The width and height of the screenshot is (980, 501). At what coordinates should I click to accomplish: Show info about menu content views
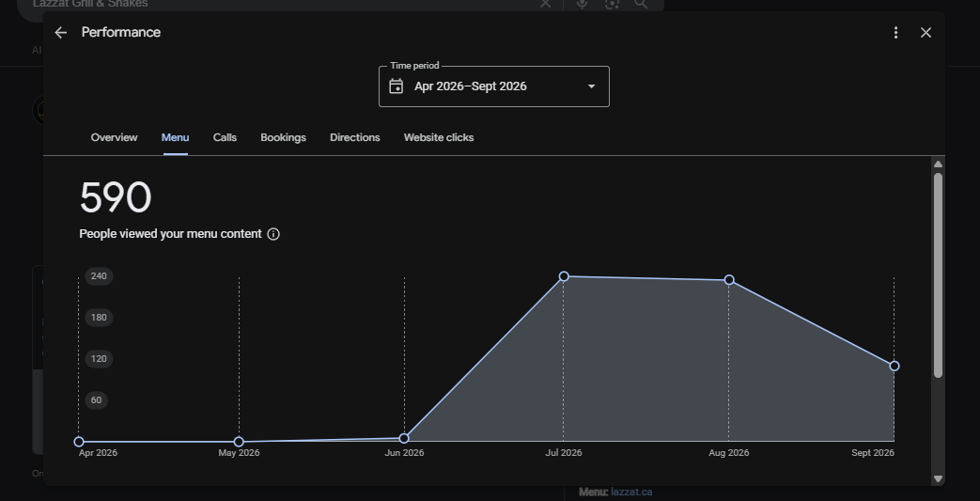pos(273,234)
